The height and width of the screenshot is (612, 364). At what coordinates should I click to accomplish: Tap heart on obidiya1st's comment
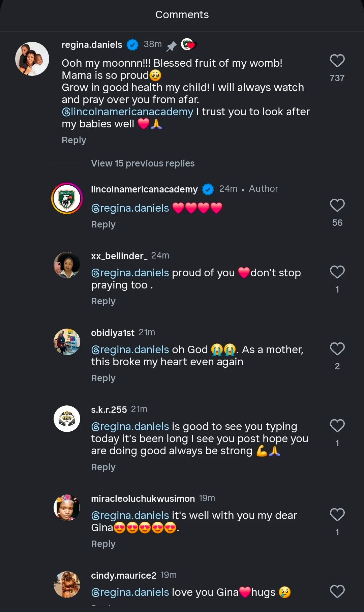coord(337,349)
